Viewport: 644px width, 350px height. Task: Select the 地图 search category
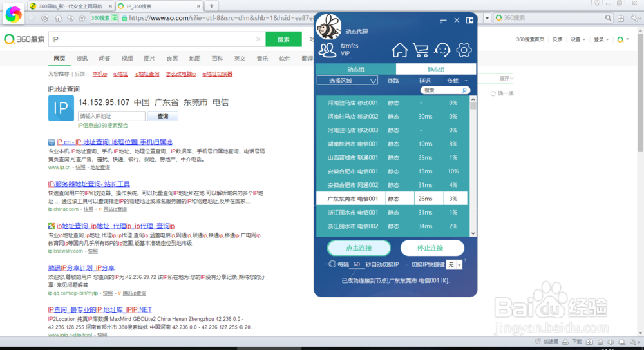pos(194,59)
